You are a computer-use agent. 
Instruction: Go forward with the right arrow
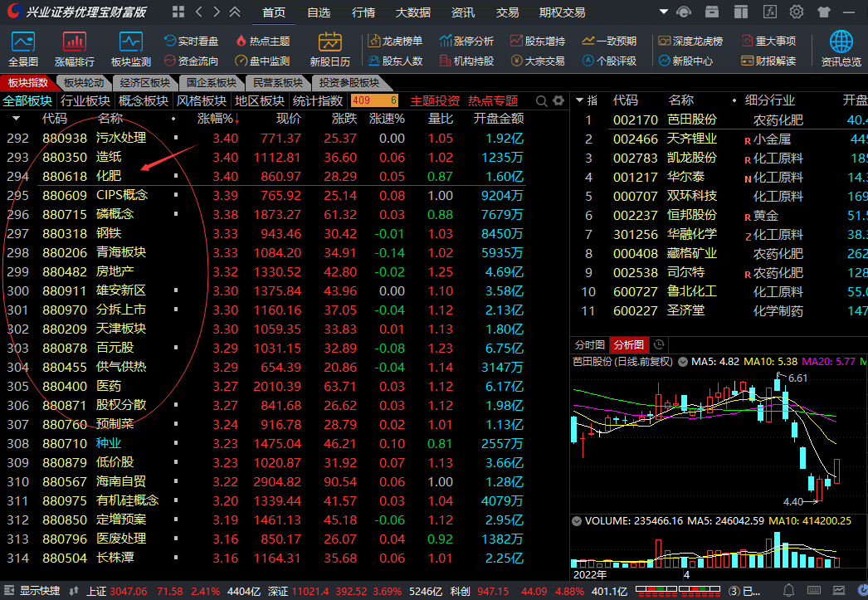217,12
